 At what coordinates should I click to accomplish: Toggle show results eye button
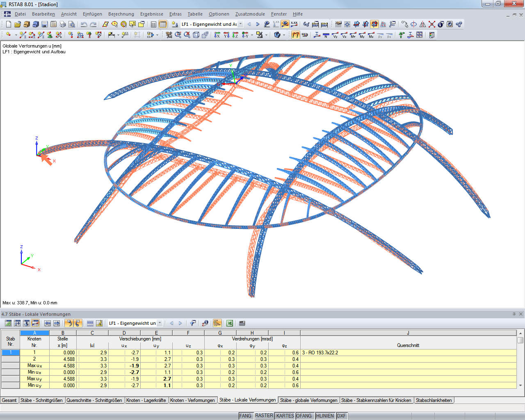pos(285,24)
